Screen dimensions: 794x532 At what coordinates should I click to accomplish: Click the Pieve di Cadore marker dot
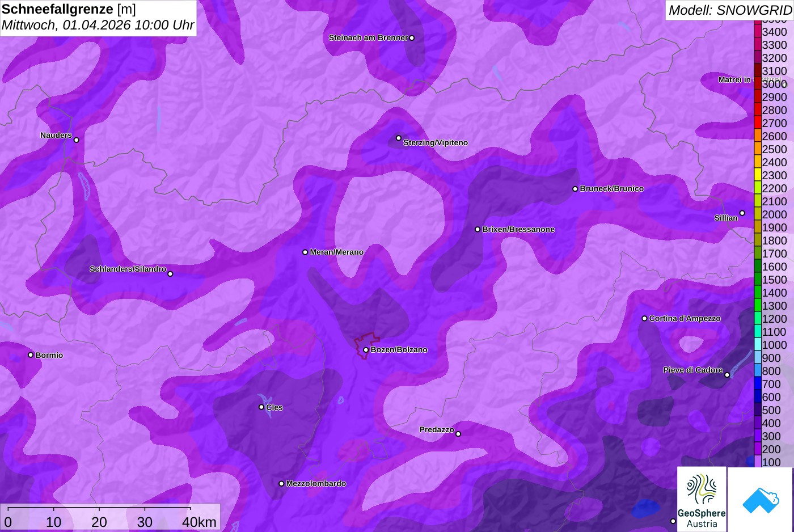tap(727, 375)
